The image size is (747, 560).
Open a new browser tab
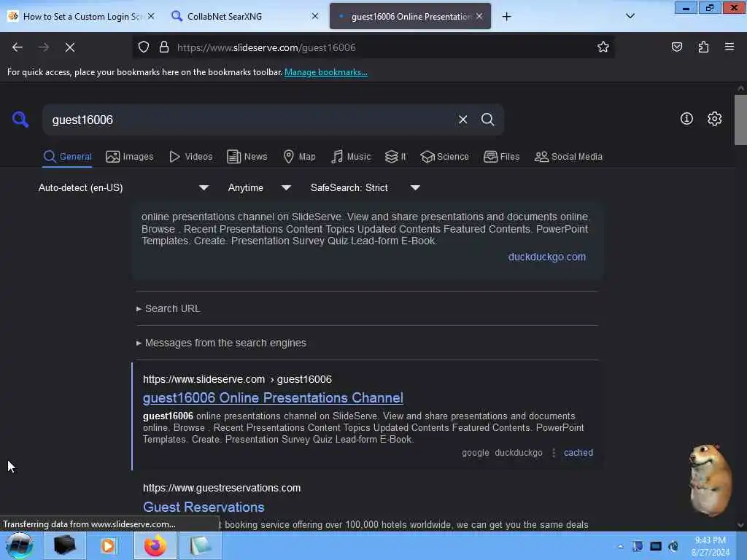506,17
